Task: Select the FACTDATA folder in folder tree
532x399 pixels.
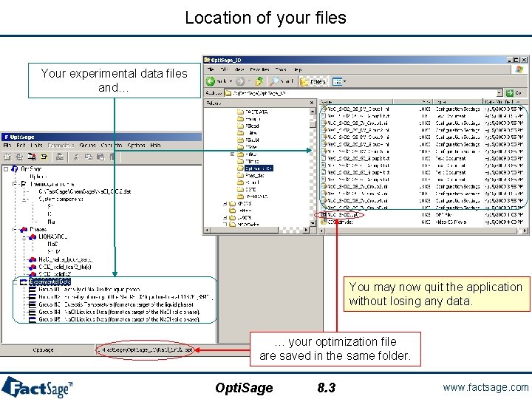Action: [253, 112]
